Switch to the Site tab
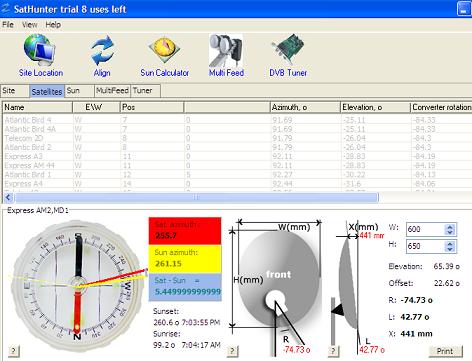Image resolution: width=472 pixels, height=361 pixels. [15, 91]
